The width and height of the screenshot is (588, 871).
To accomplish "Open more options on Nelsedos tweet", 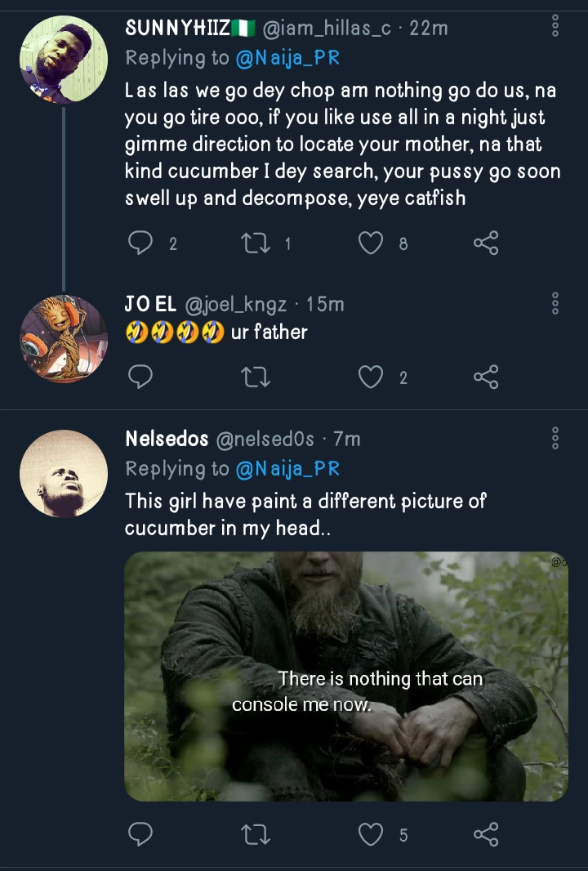I will coord(555,438).
